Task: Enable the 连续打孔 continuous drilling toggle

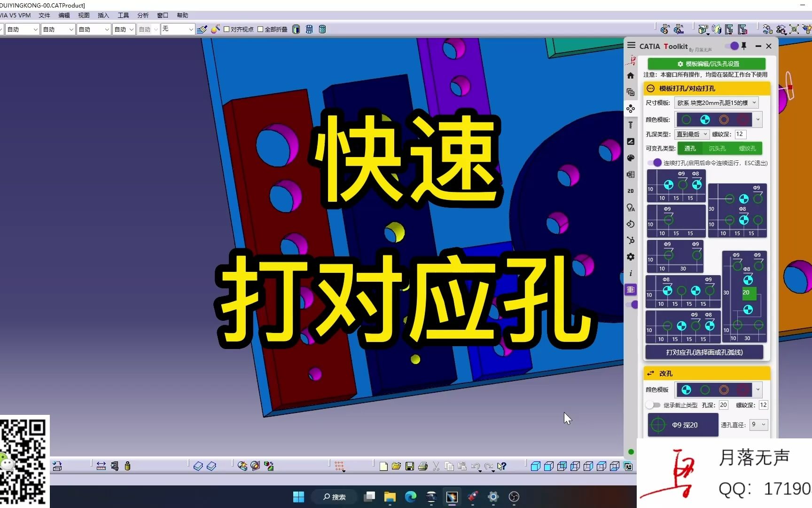Action: coord(656,162)
